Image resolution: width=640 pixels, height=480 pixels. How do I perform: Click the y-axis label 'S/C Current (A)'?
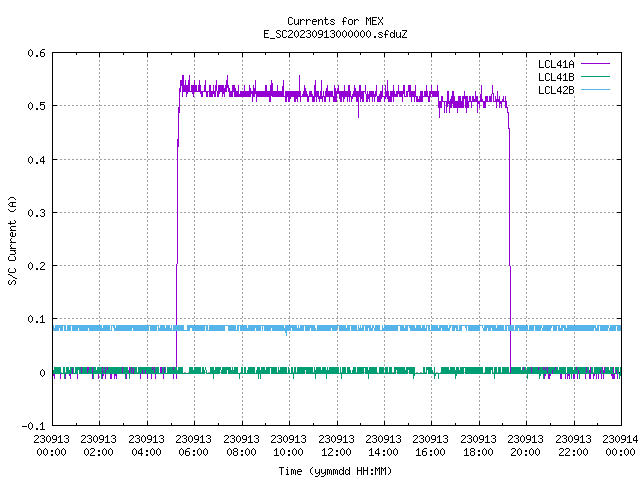[12, 241]
